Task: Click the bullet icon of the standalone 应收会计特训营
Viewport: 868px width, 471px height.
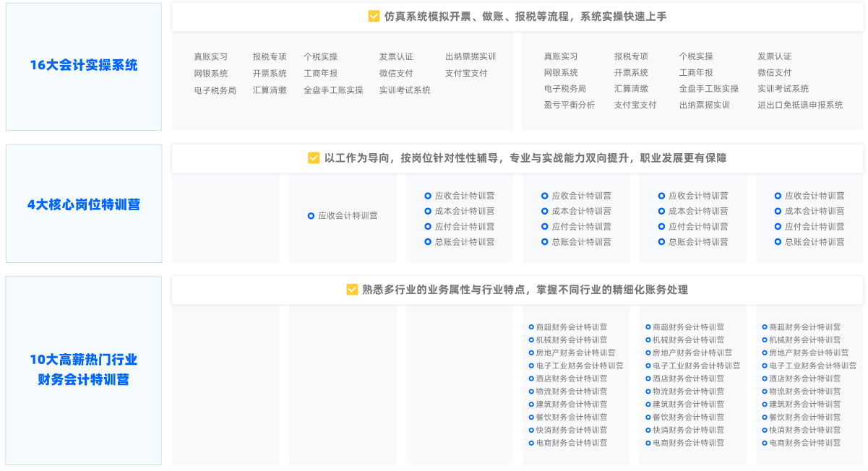Action: coord(311,215)
